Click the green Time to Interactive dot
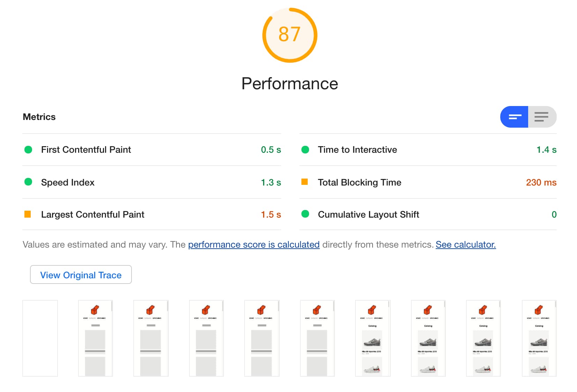Image resolution: width=577 pixels, height=392 pixels. [x=305, y=150]
